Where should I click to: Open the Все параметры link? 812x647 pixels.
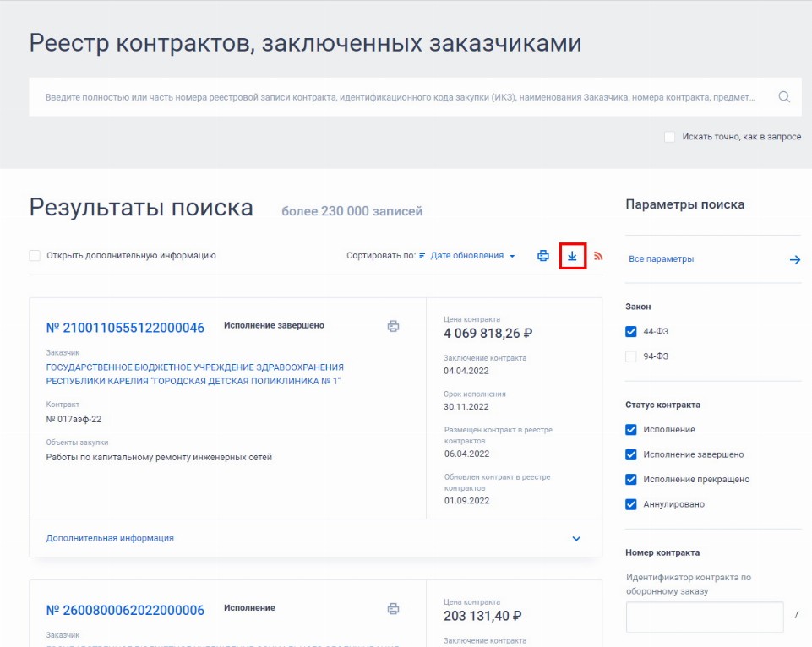pyautogui.click(x=662, y=259)
